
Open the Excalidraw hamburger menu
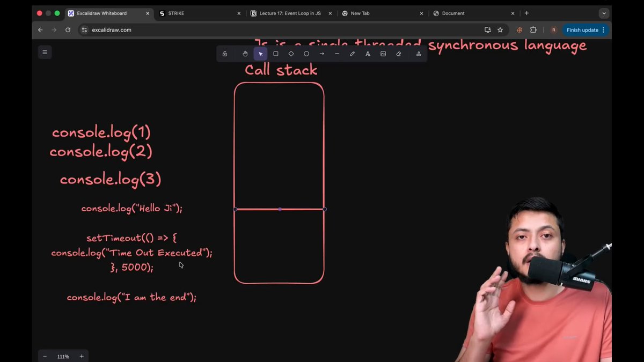[x=45, y=52]
